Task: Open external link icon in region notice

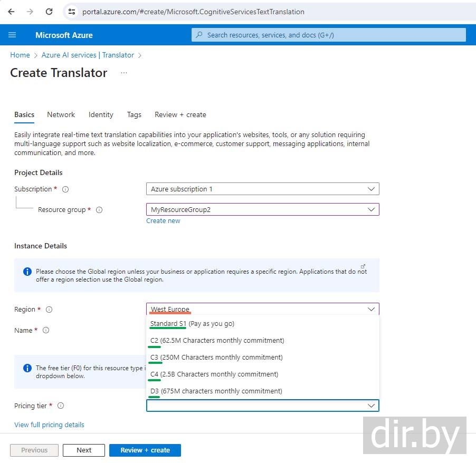Action: [x=363, y=266]
